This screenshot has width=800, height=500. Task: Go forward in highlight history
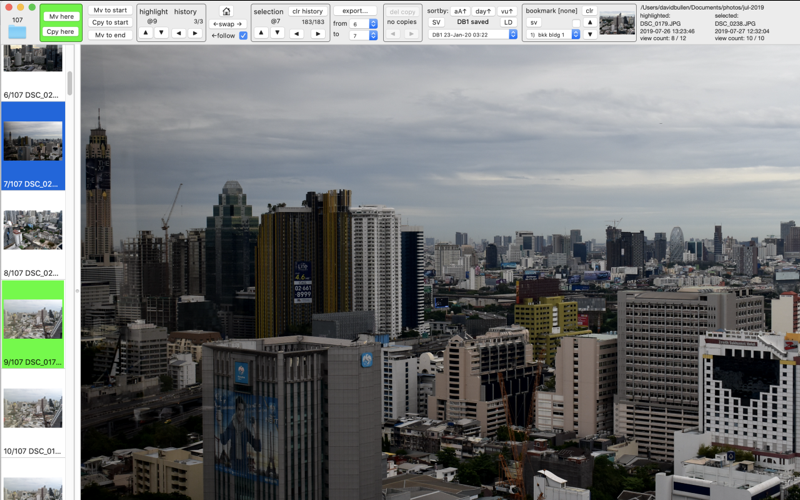195,33
